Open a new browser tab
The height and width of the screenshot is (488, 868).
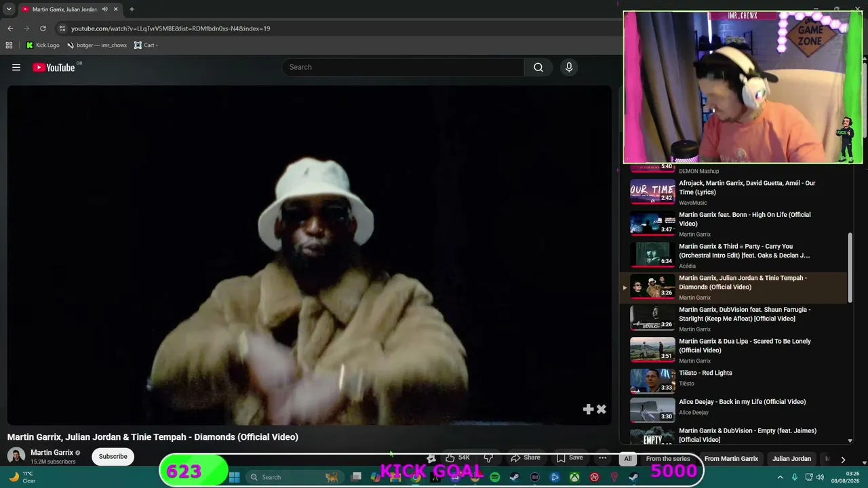[132, 9]
